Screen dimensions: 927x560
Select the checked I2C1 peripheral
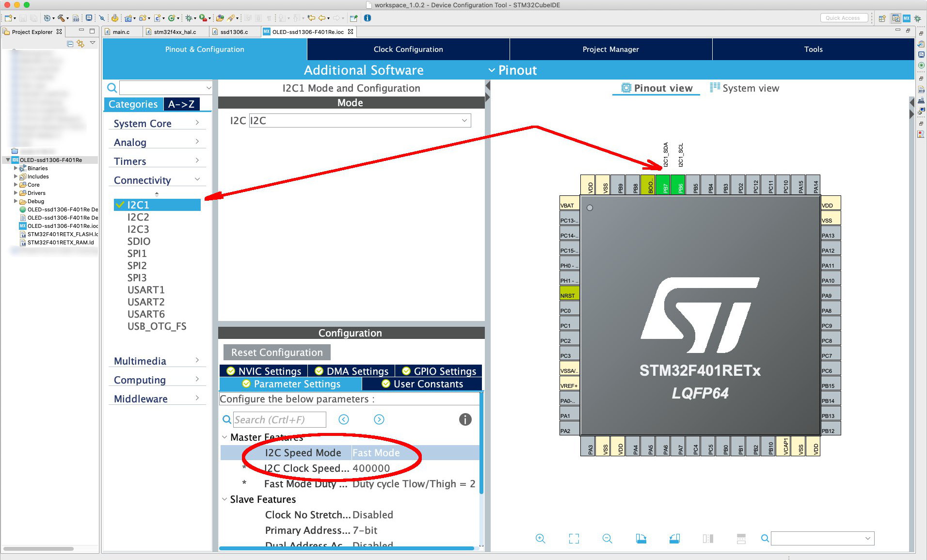[139, 205]
